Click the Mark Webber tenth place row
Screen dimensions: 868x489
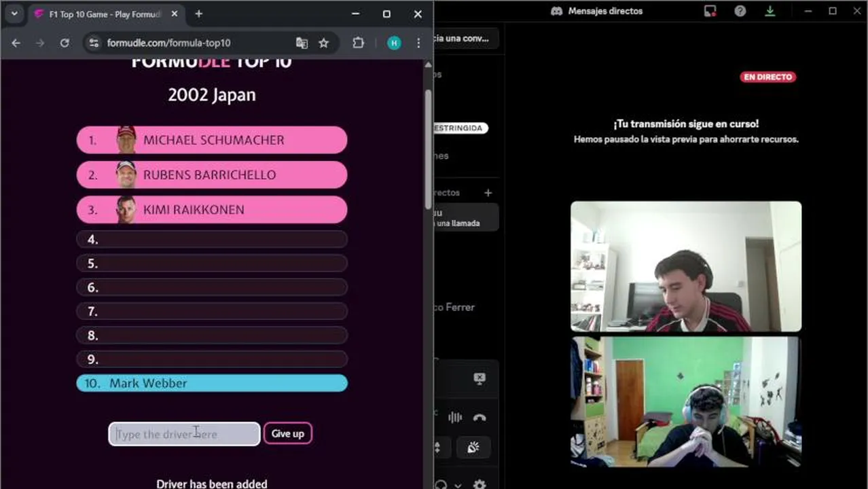coord(212,383)
